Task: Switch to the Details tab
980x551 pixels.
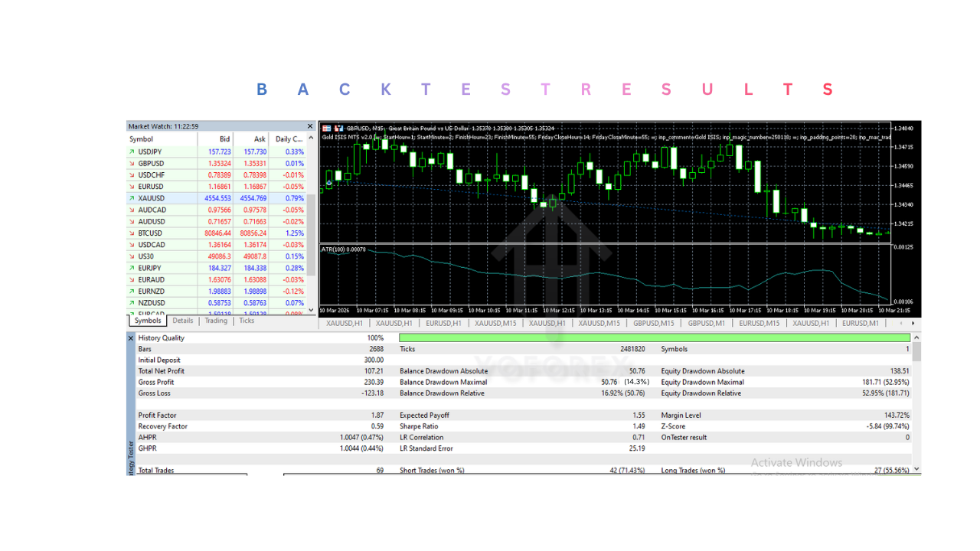Action: 183,321
